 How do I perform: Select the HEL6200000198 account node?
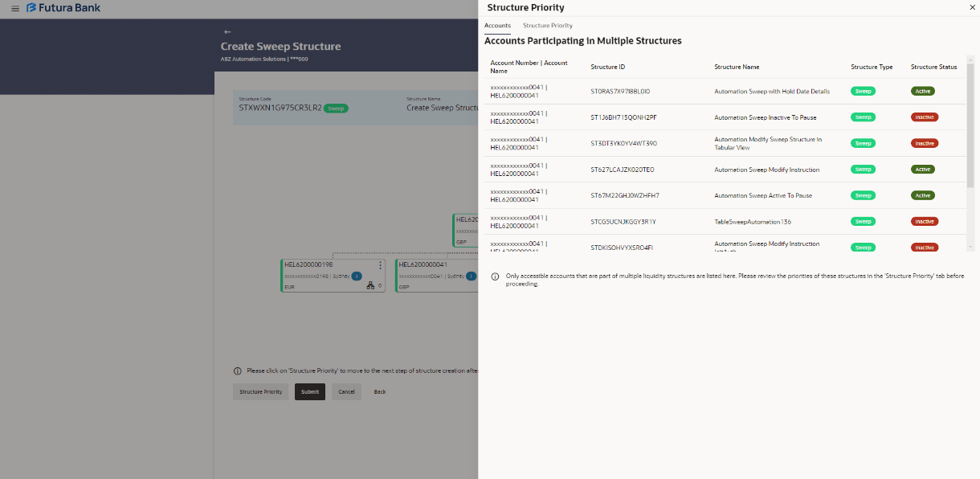click(333, 275)
